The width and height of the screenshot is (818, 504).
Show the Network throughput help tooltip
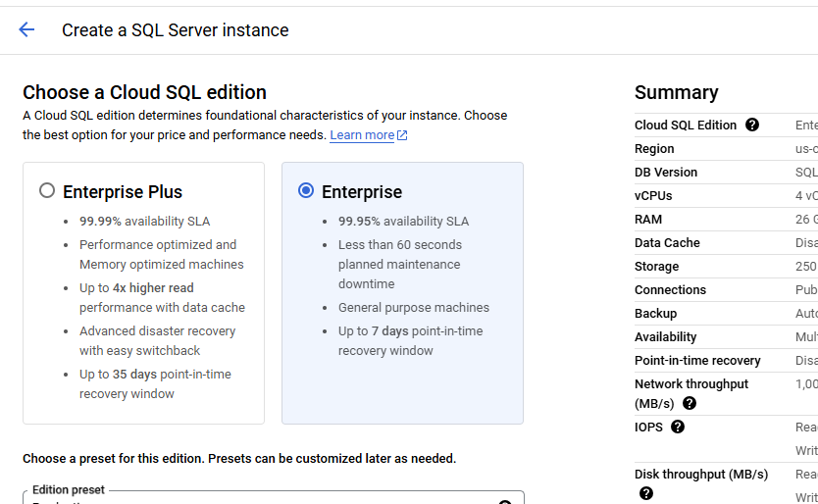click(x=690, y=403)
